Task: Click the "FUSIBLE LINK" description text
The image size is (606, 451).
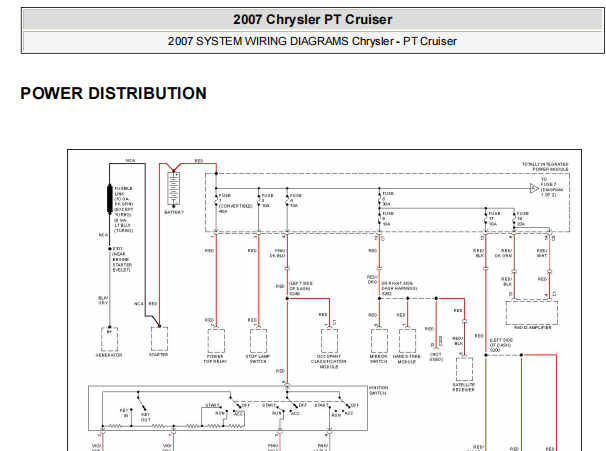Action: tap(124, 209)
